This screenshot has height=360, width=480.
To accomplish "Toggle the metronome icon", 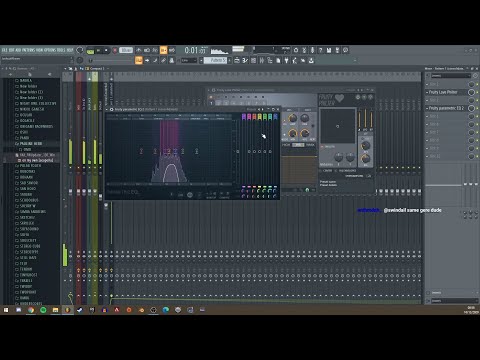I will [139, 50].
